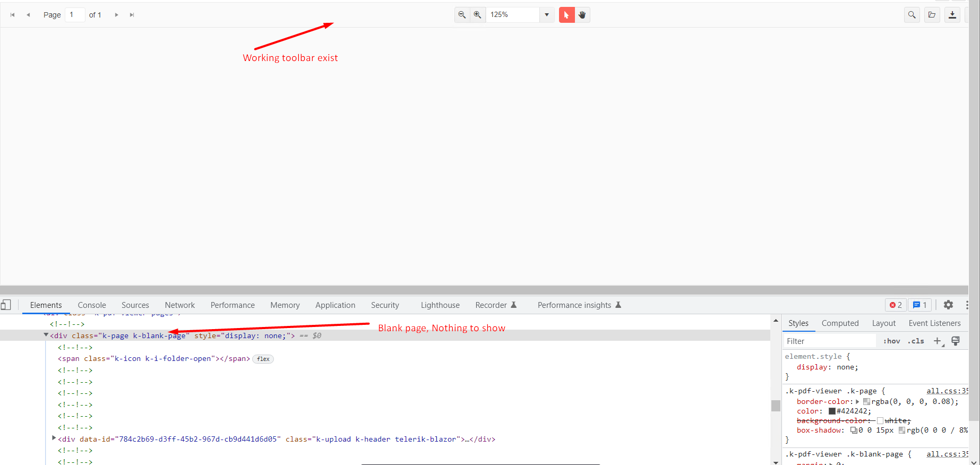Expand the k-upload k-header div node
This screenshot has height=465, width=980.
(54, 438)
